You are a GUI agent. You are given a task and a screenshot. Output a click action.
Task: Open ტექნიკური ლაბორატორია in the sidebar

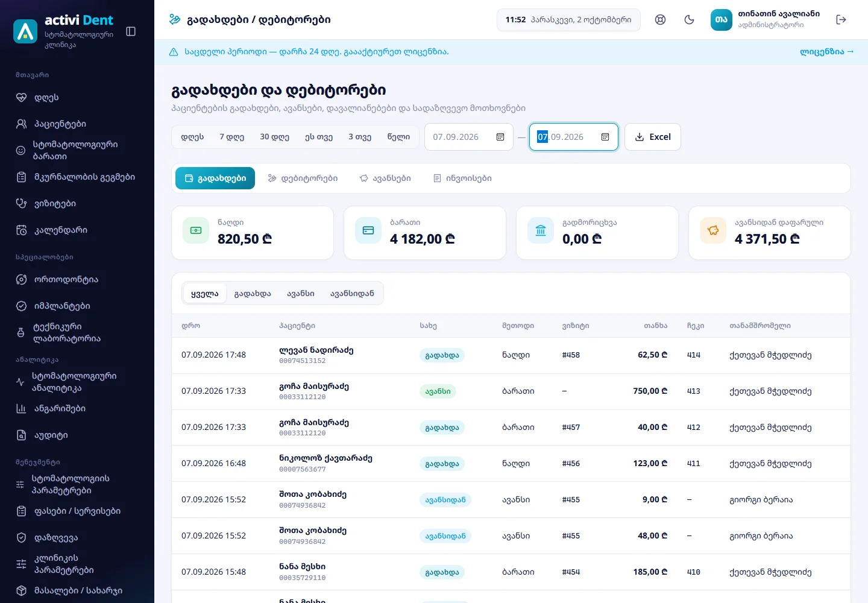point(77,332)
